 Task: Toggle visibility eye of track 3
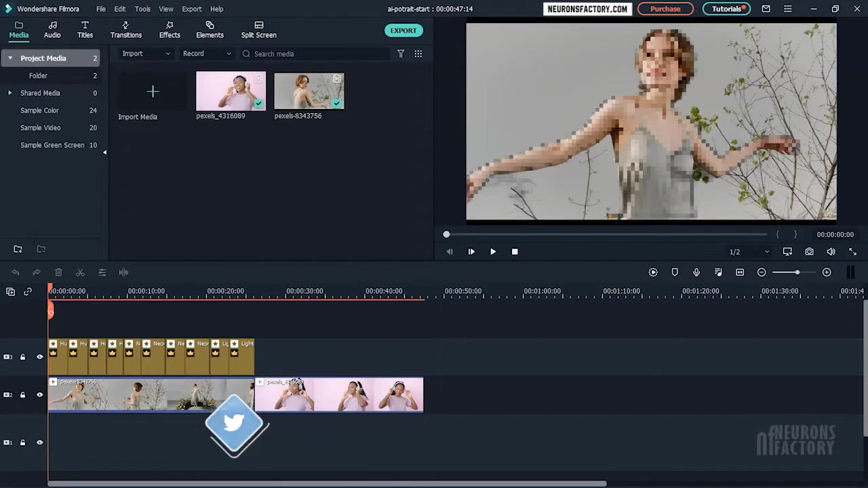(39, 357)
